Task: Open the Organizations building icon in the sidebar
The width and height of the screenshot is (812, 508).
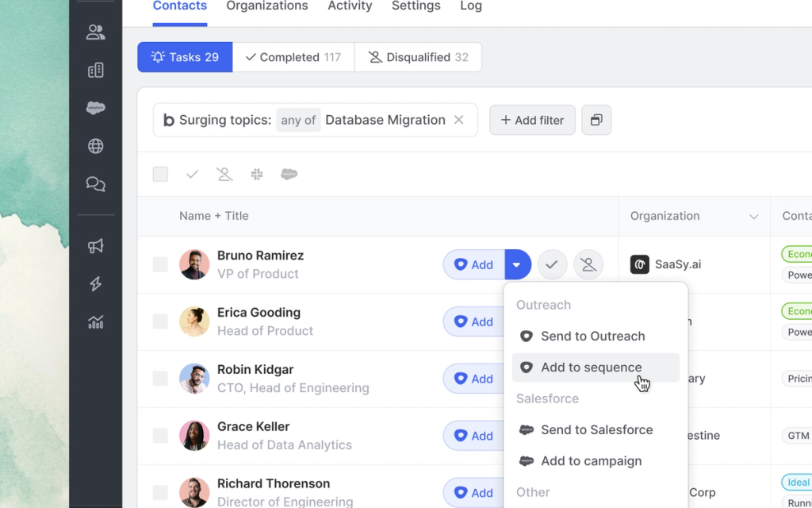Action: 95,70
